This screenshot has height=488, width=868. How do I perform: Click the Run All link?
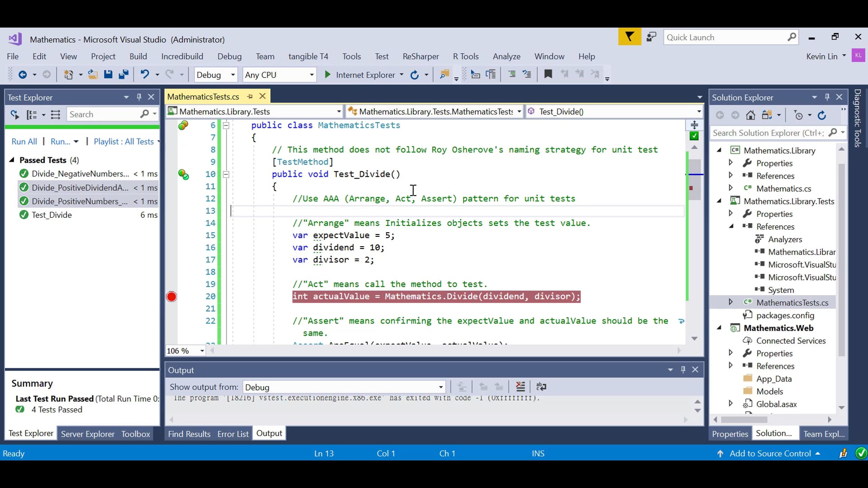(x=24, y=141)
